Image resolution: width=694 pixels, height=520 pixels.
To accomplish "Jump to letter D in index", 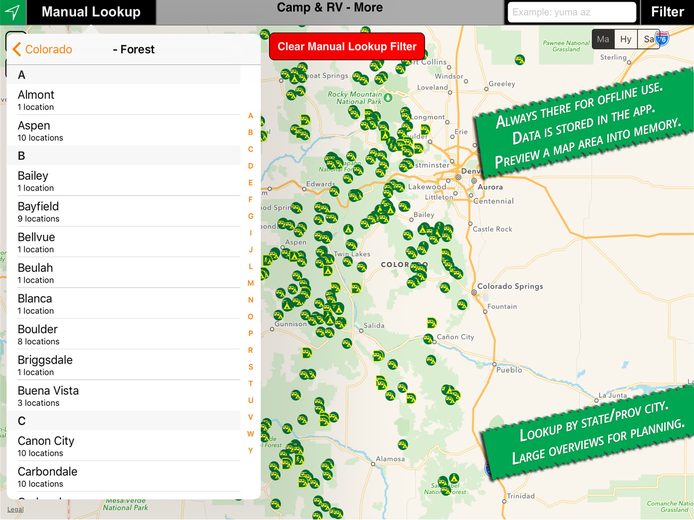I will (x=251, y=166).
